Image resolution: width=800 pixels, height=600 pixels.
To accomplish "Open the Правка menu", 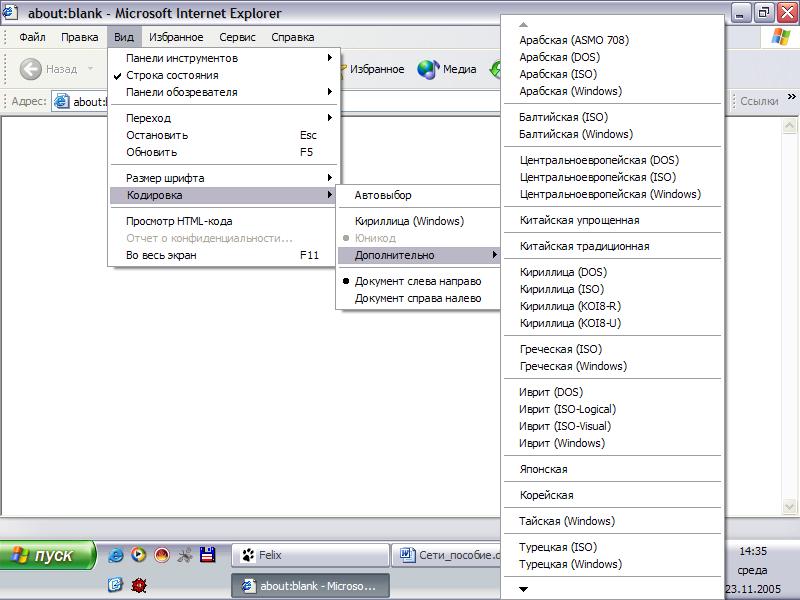I will [80, 37].
